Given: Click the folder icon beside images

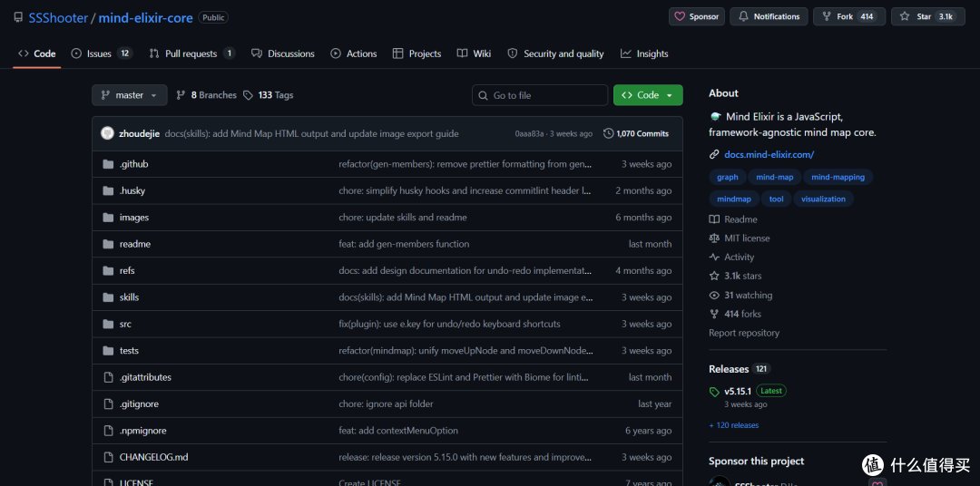Looking at the screenshot, I should coord(108,218).
